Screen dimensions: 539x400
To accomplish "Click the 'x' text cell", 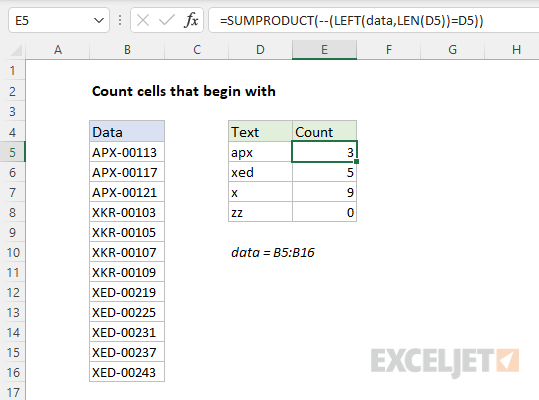I will (x=260, y=192).
